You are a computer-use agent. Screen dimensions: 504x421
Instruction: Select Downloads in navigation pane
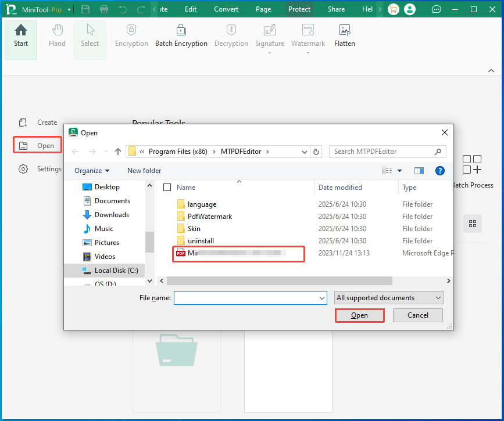[112, 215]
